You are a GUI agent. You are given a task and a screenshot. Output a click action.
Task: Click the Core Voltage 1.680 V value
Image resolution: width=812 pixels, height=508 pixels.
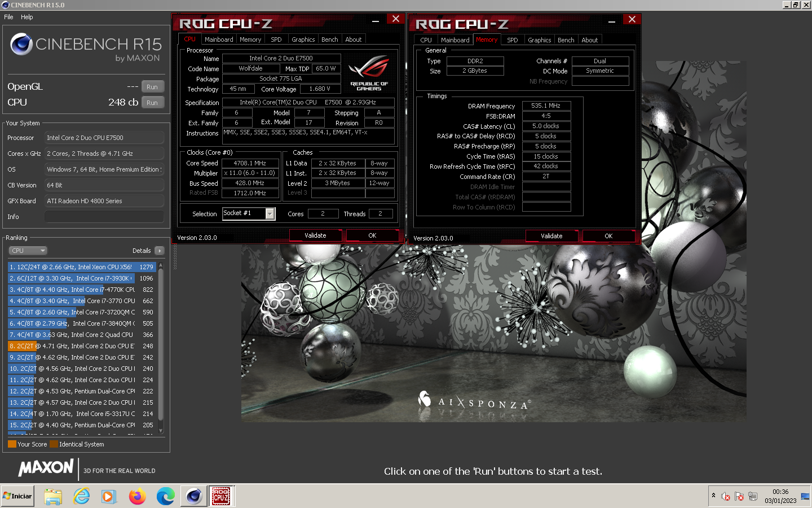coord(320,89)
